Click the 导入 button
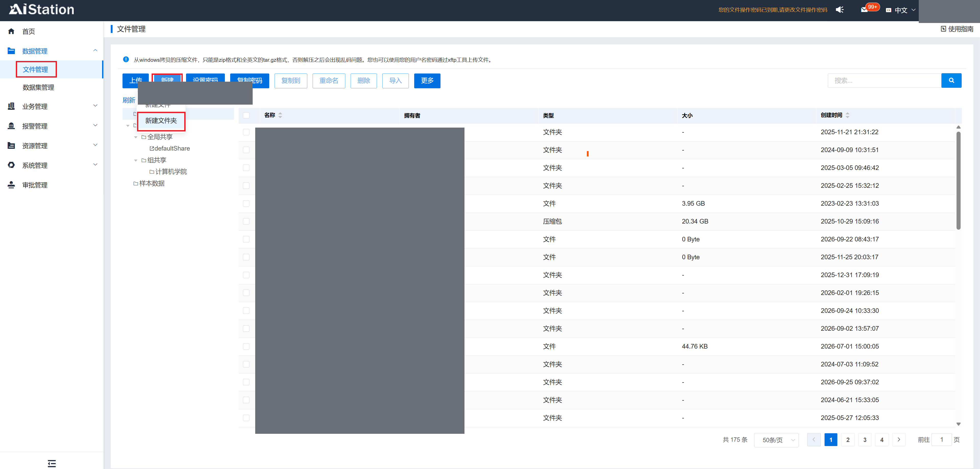The width and height of the screenshot is (980, 469). point(395,81)
